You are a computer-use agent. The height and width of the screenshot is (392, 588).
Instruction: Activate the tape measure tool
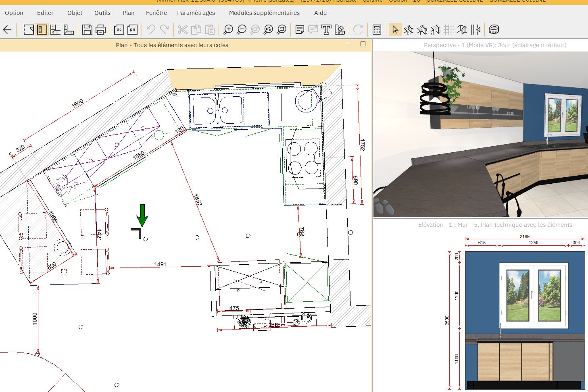(x=494, y=29)
